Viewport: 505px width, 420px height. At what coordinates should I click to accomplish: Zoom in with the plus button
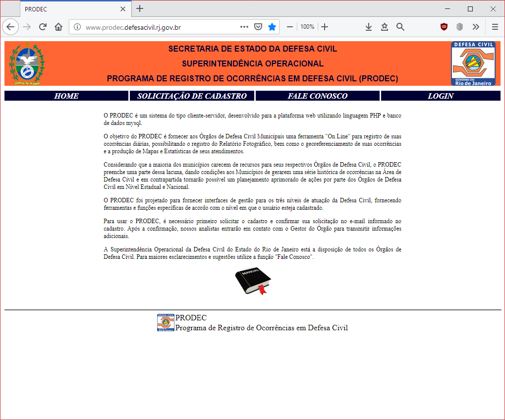click(x=325, y=27)
